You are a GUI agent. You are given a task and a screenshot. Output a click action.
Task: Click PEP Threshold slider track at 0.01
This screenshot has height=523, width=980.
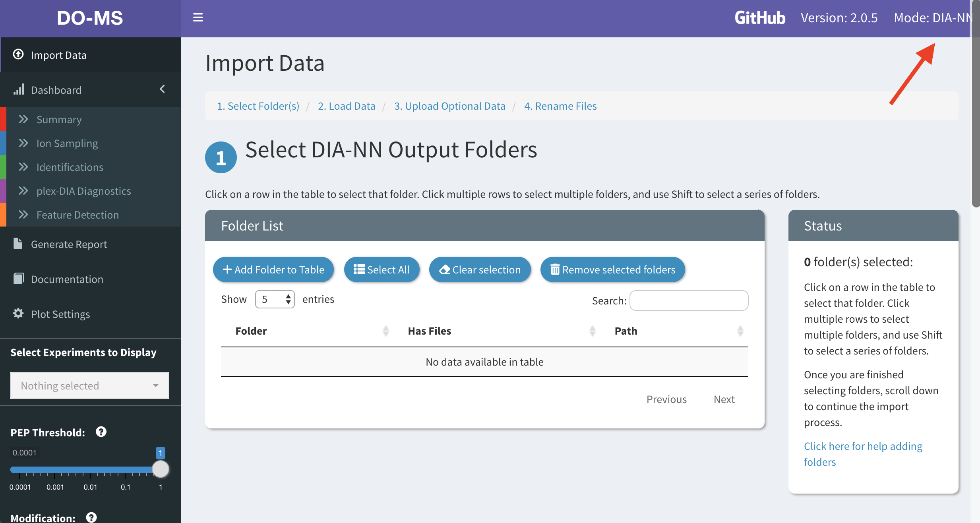(x=90, y=470)
